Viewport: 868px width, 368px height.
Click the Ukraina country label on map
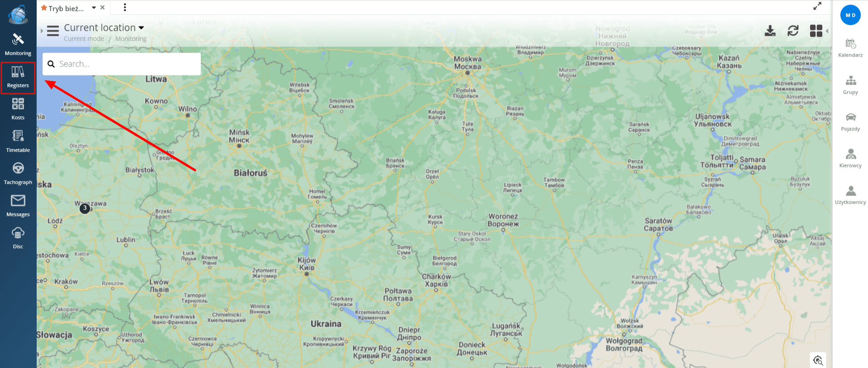tap(326, 324)
